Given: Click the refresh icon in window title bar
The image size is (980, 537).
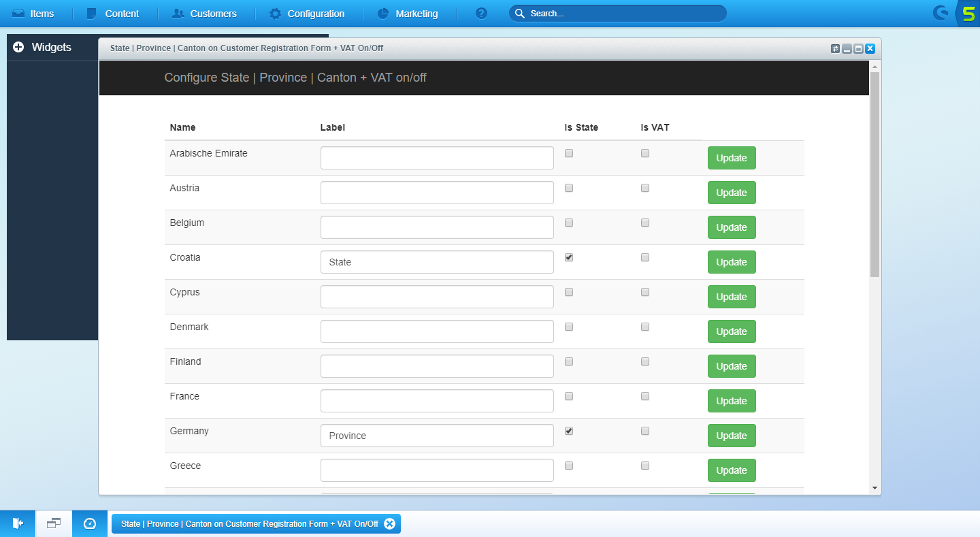Looking at the screenshot, I should point(835,48).
